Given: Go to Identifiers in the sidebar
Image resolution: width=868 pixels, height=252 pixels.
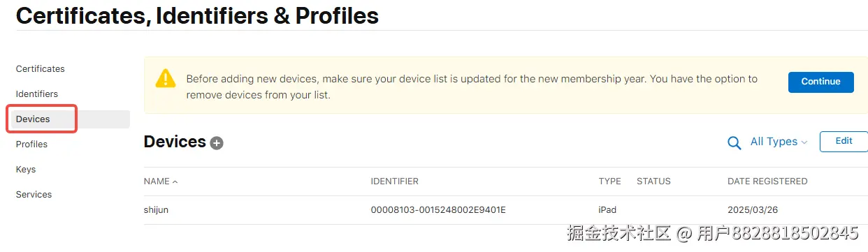Looking at the screenshot, I should point(37,94).
